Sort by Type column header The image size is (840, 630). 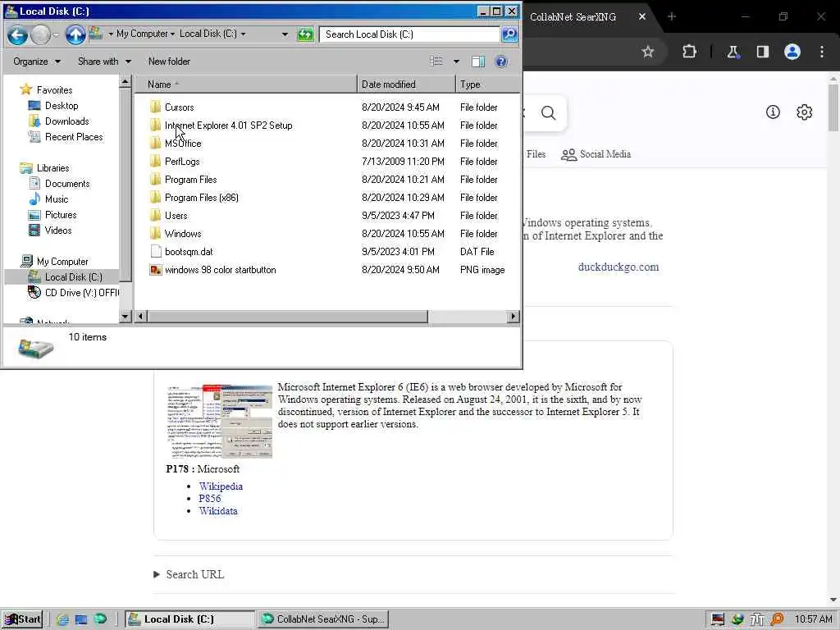click(487, 84)
